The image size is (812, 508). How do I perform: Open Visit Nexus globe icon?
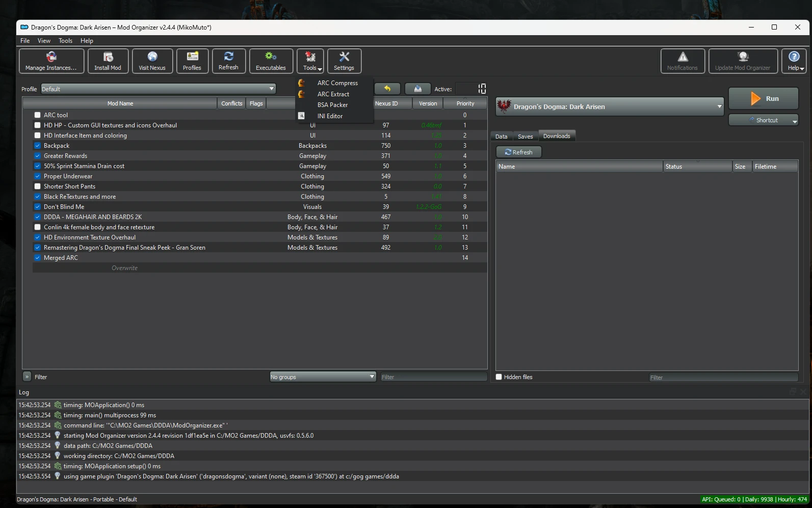[152, 57]
